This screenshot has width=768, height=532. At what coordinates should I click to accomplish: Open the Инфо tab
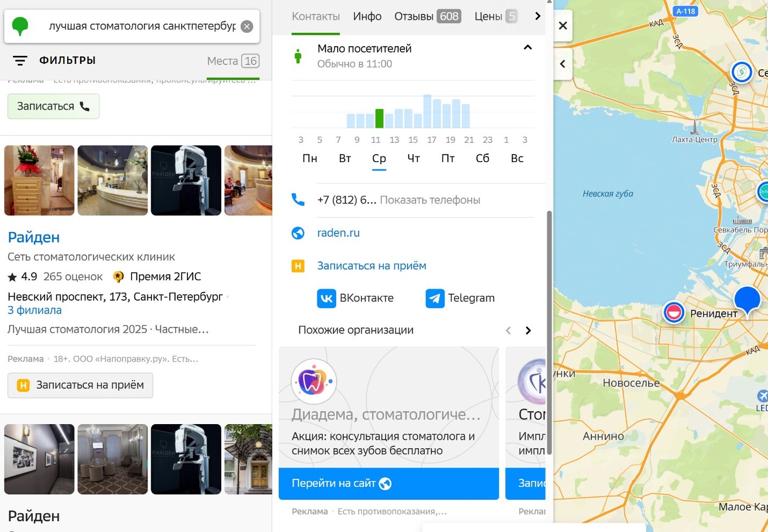367,16
